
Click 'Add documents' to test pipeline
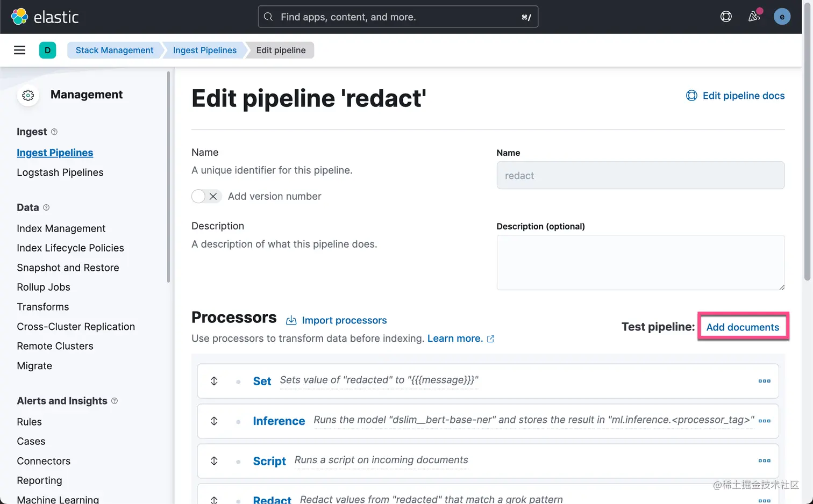743,327
